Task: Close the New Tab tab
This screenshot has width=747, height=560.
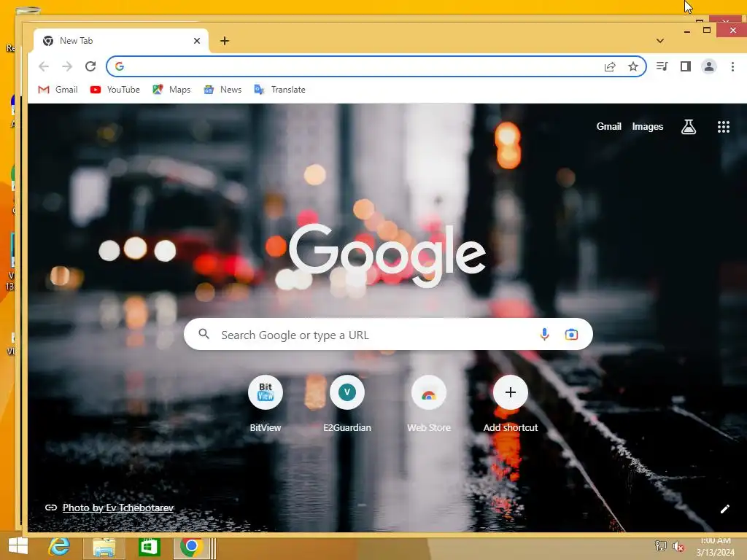Action: (x=197, y=41)
